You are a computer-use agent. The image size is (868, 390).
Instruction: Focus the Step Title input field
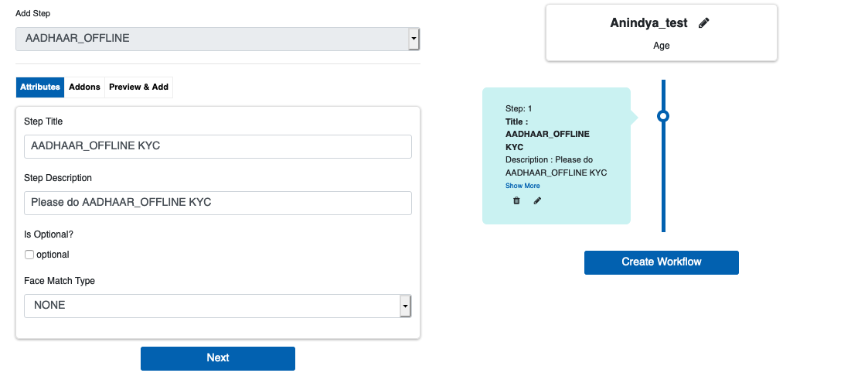click(x=217, y=146)
